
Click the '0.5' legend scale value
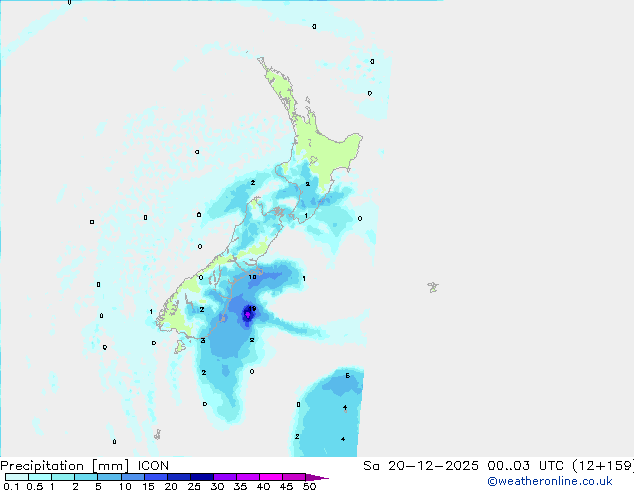pos(35,486)
